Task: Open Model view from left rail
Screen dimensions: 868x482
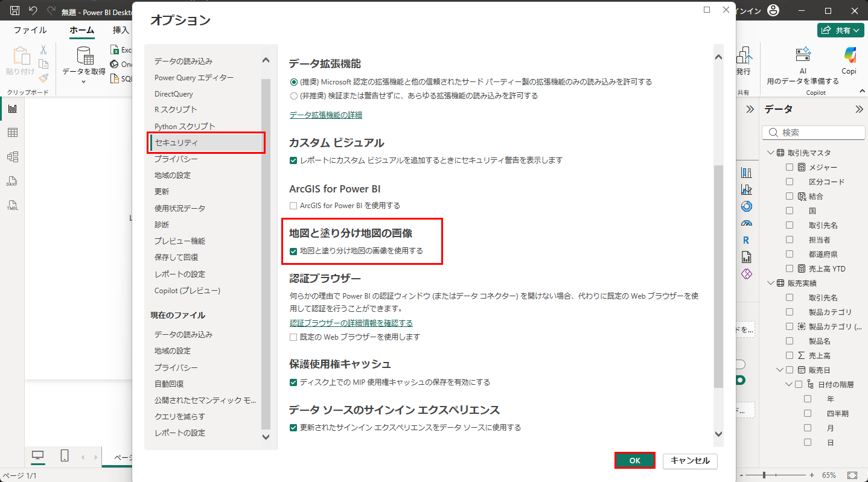Action: coord(12,157)
